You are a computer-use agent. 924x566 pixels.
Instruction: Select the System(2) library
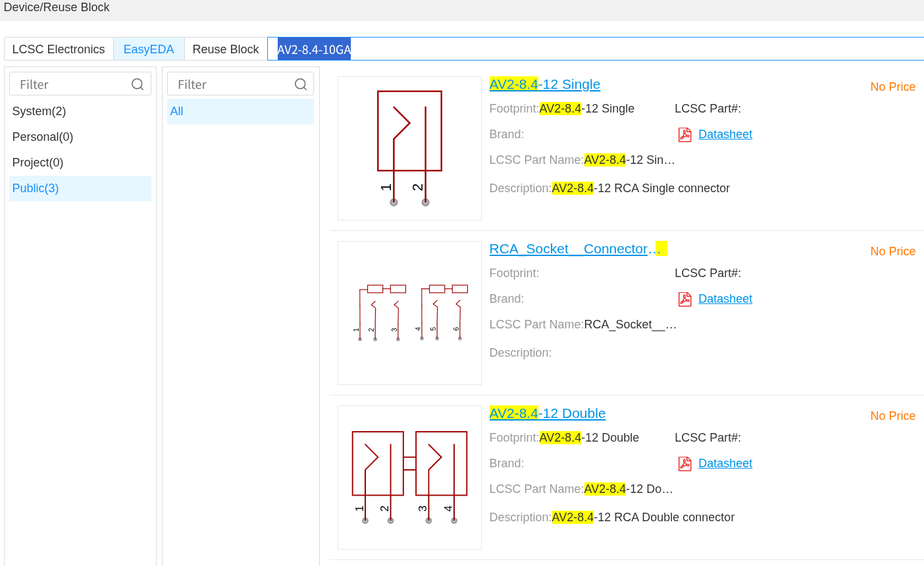tap(80, 111)
